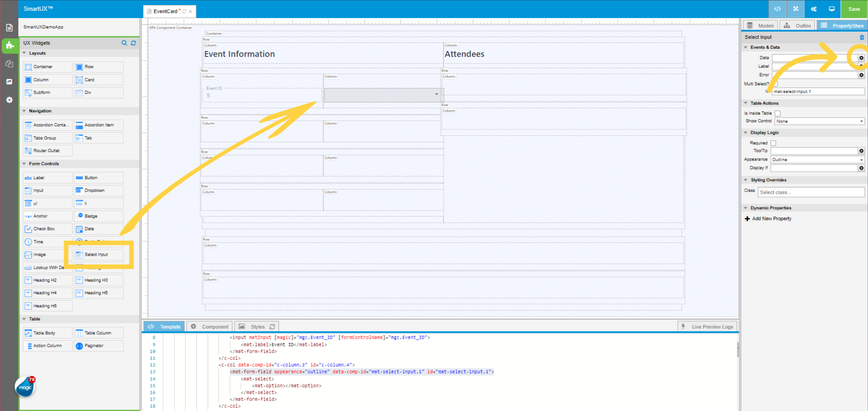Open the gear icon next to the Data field

(861, 58)
